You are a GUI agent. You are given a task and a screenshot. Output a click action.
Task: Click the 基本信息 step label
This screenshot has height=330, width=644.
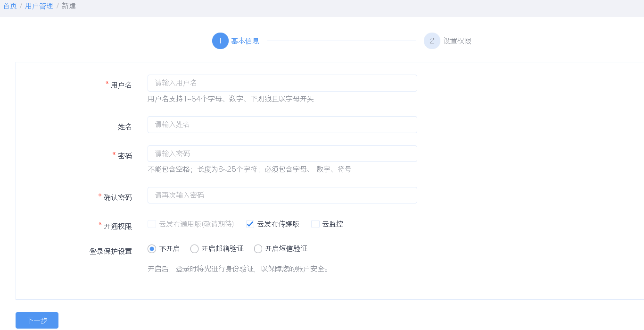click(245, 41)
